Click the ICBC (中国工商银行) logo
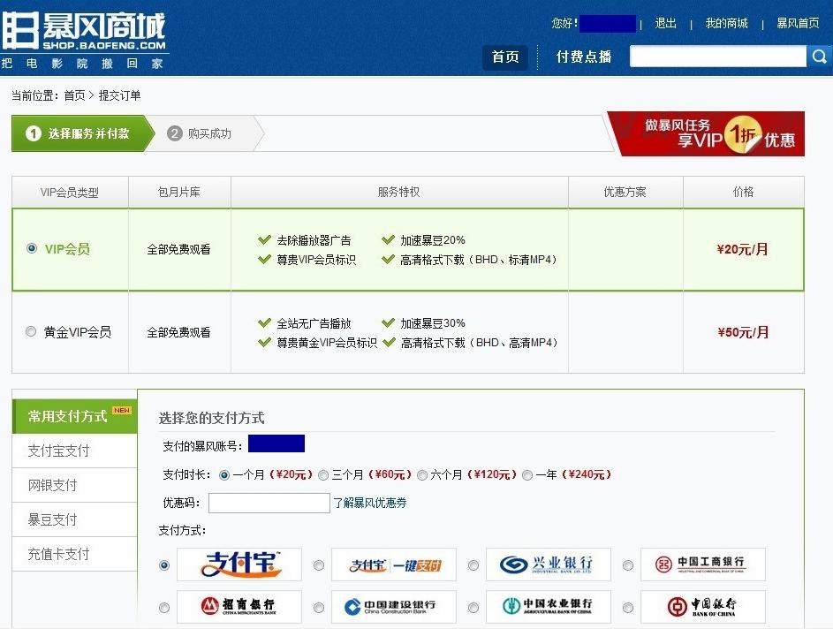 coord(702,565)
